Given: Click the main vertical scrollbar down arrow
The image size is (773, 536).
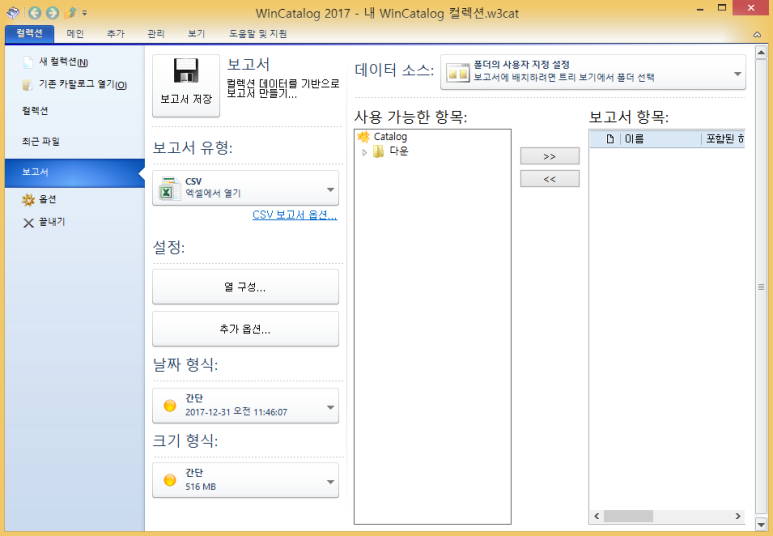Looking at the screenshot, I should pyautogui.click(x=761, y=525).
